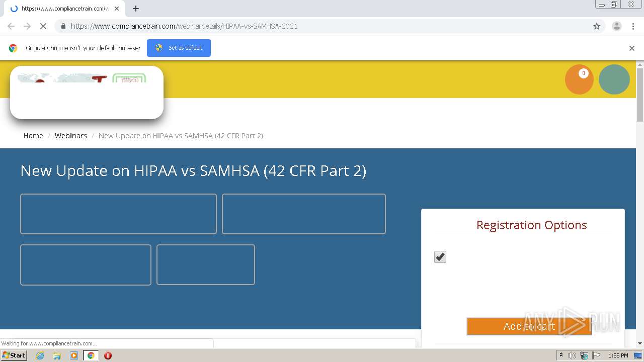Go to the Webinars breadcrumb
This screenshot has height=362, width=644.
(70, 136)
